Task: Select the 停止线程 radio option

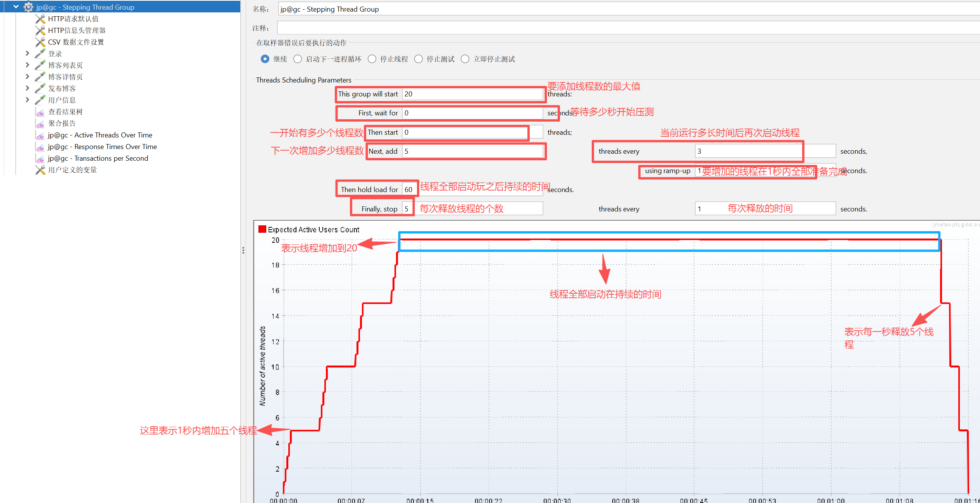Action: point(372,59)
